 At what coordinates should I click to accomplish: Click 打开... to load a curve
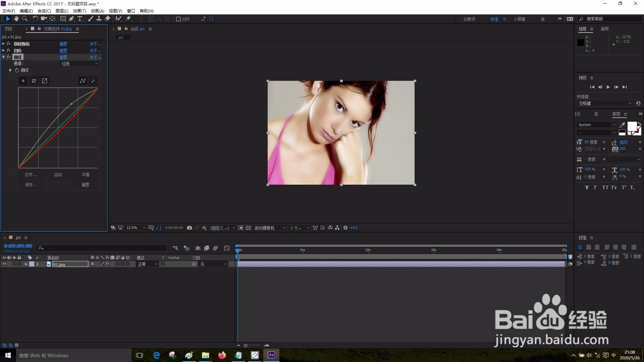coord(31,175)
